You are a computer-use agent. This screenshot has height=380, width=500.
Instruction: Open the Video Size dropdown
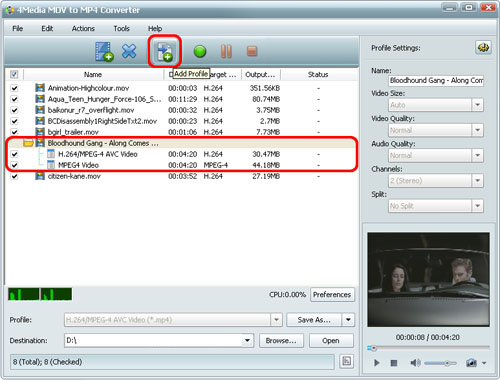[477, 105]
